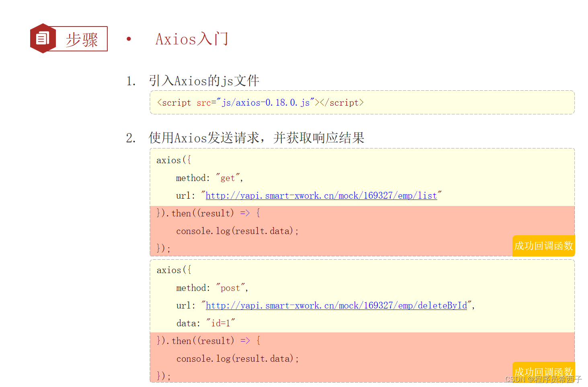The width and height of the screenshot is (588, 387).
Task: Click the second }).then((result) => { line
Action: [208, 341]
